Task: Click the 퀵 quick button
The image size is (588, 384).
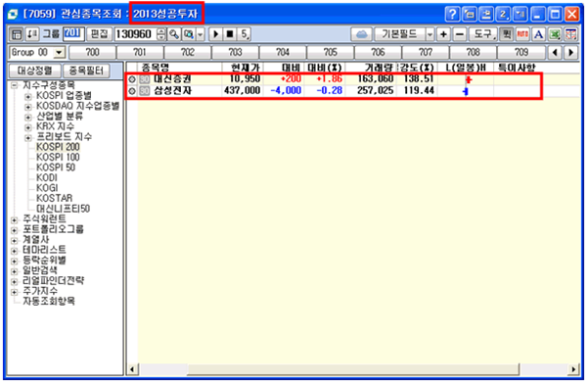Action: click(x=507, y=34)
